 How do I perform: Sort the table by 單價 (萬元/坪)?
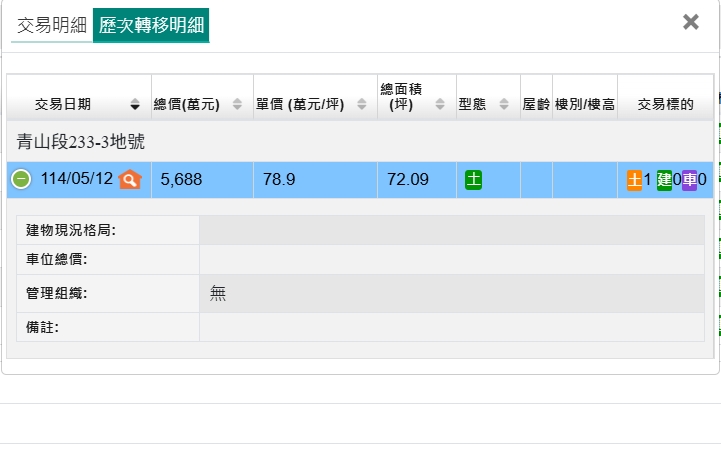pos(361,104)
